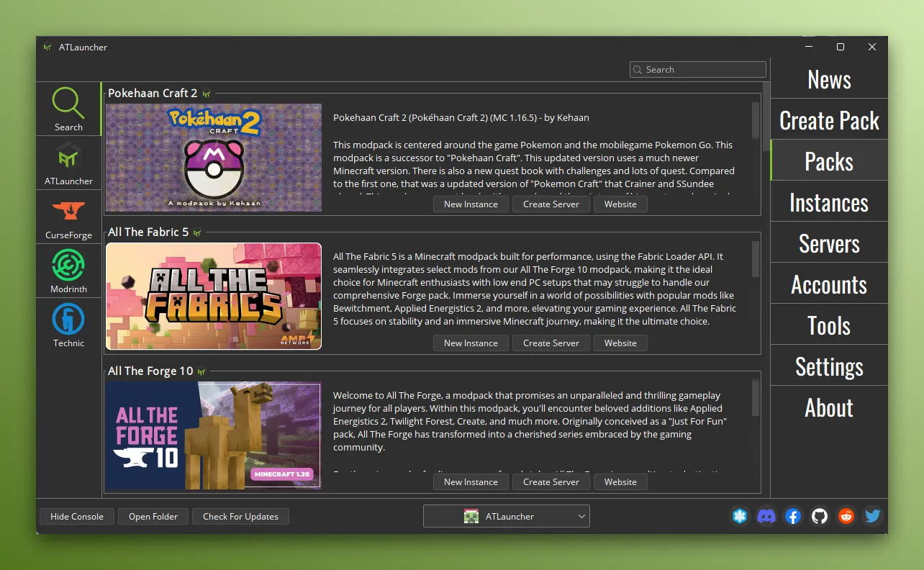
Task: Click inside the Search field
Action: pyautogui.click(x=697, y=69)
